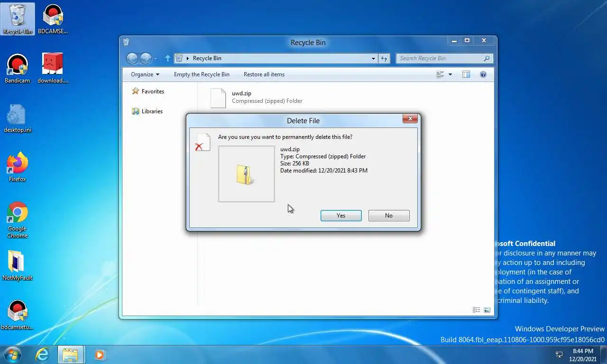Open the media player taskbar icon

(x=100, y=355)
